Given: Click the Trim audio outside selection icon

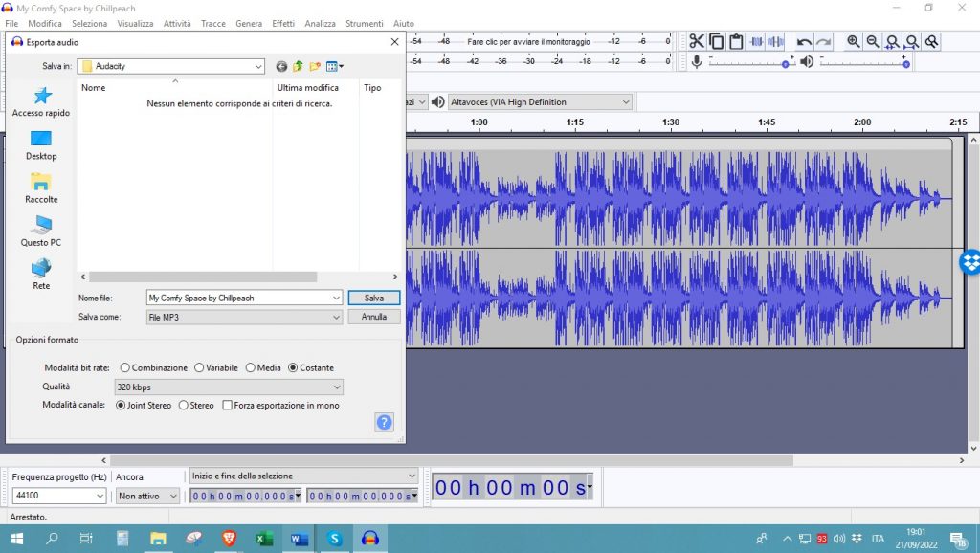Looking at the screenshot, I should point(757,41).
